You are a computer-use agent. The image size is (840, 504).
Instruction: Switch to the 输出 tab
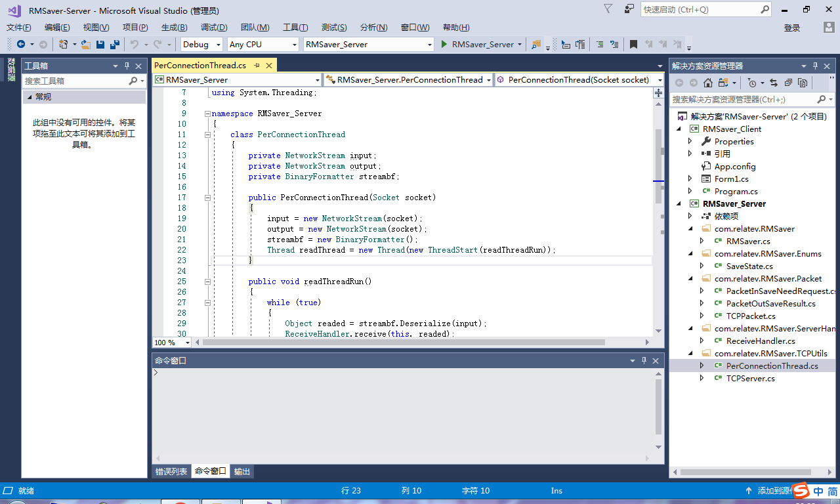(241, 471)
